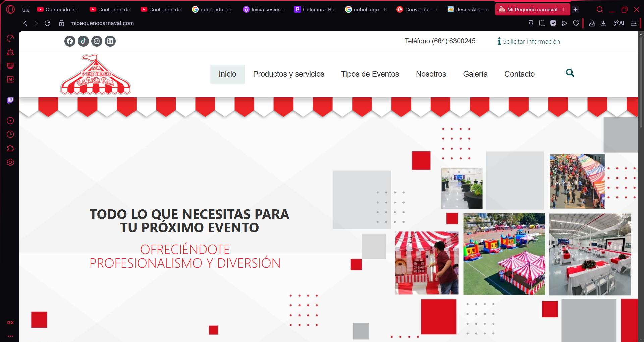Open Twitch in the browser sidebar

coord(10,100)
